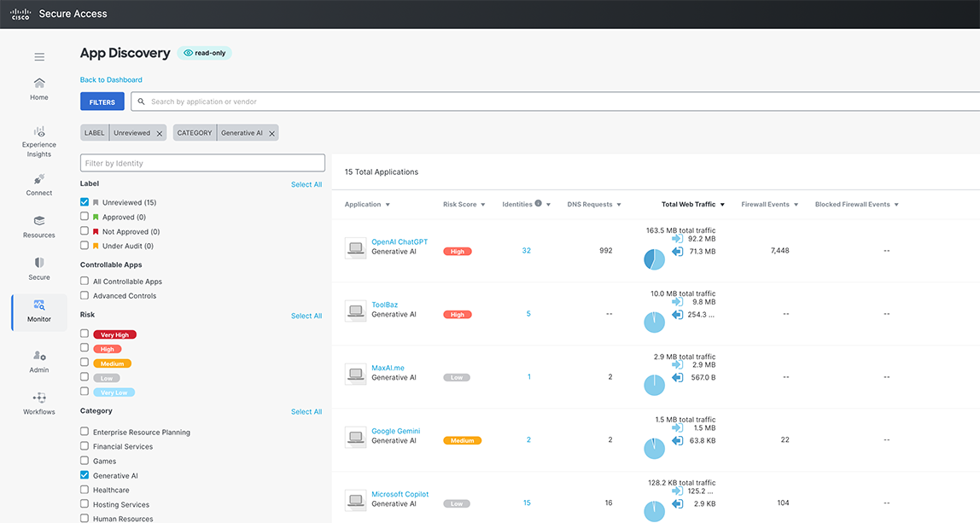This screenshot has height=523, width=980.
Task: Open the Connect sidebar icon
Action: tap(38, 179)
